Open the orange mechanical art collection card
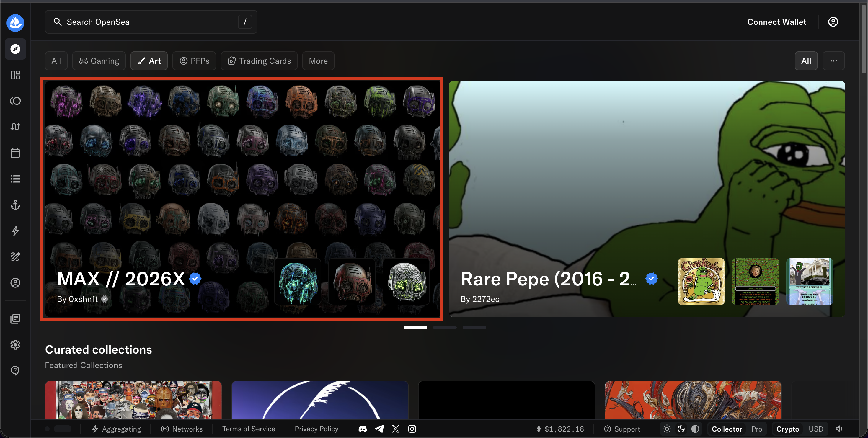Image resolution: width=868 pixels, height=438 pixels. (x=693, y=400)
